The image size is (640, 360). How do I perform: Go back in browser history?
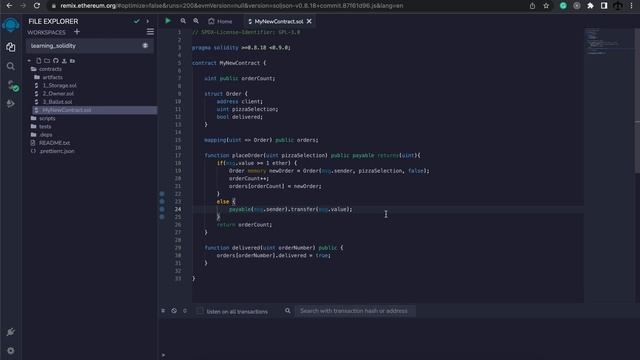click(x=9, y=6)
